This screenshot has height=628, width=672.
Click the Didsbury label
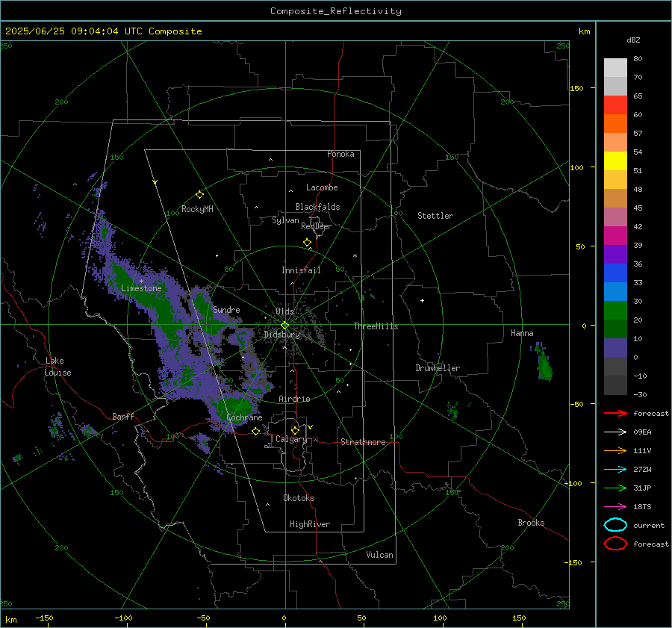pos(281,335)
